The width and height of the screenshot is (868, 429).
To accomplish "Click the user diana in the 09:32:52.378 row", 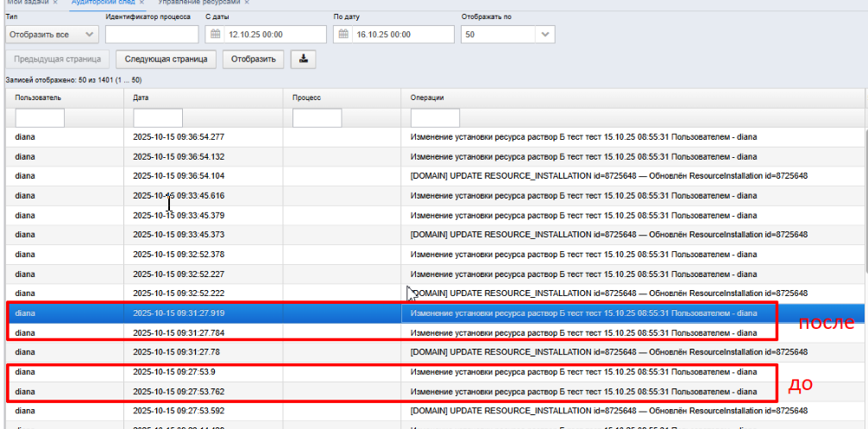I will coord(25,254).
